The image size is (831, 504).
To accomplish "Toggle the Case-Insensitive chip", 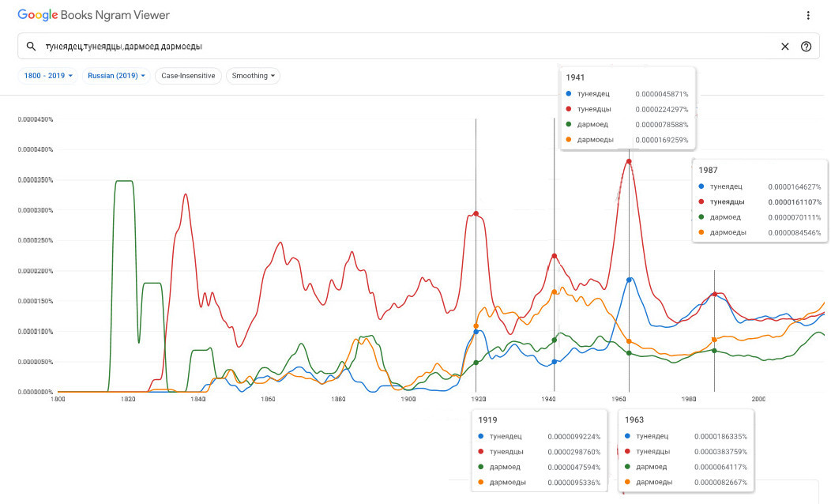I will (188, 76).
